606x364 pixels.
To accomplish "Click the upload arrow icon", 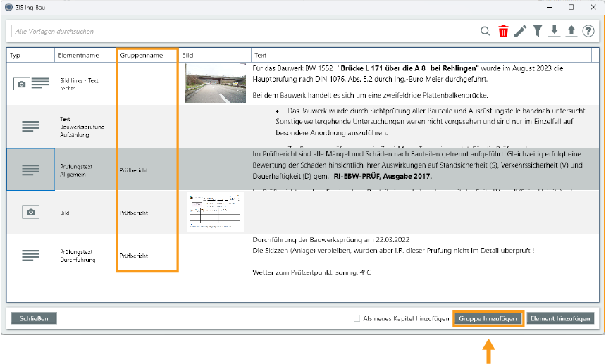I will 571,31.
